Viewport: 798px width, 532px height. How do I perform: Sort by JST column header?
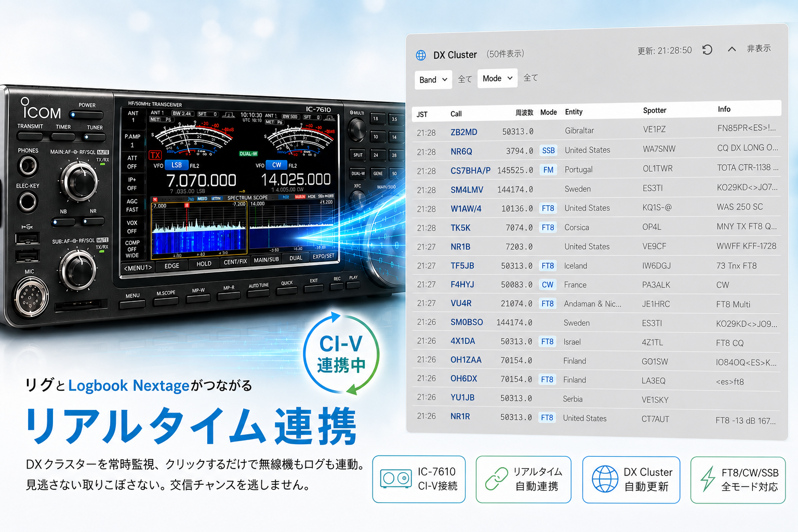coord(422,114)
